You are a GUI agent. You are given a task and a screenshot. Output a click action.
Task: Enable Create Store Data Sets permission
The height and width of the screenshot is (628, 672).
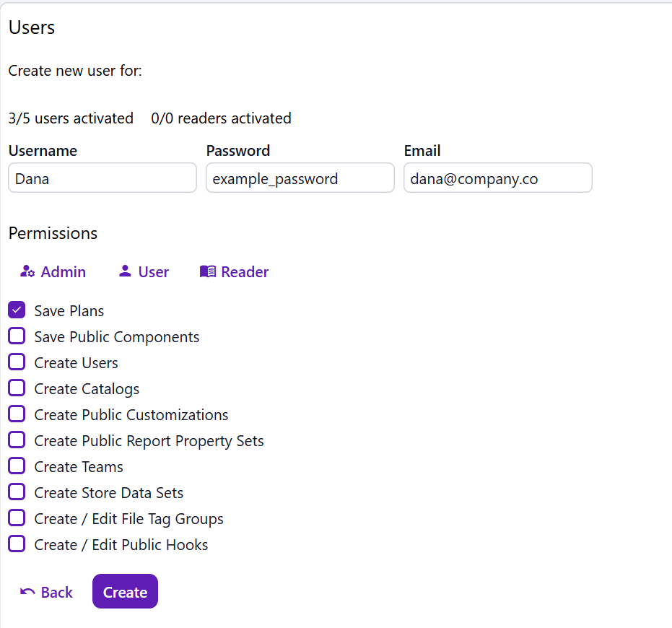click(x=17, y=492)
